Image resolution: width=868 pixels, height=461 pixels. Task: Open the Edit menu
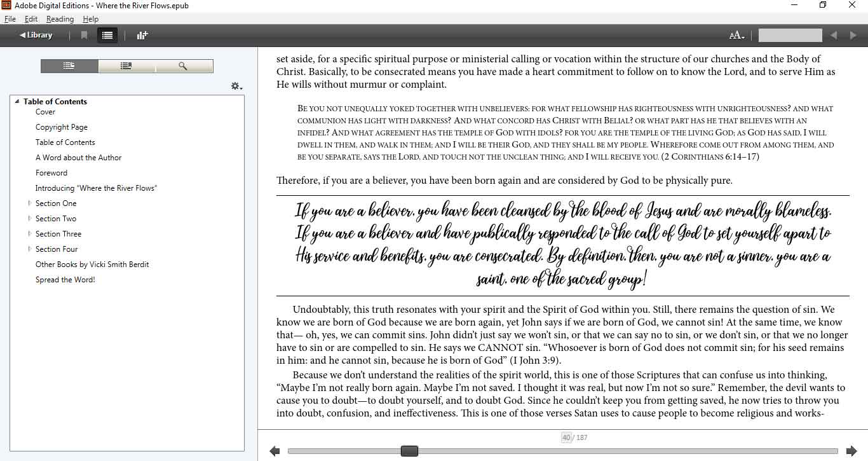pyautogui.click(x=31, y=19)
